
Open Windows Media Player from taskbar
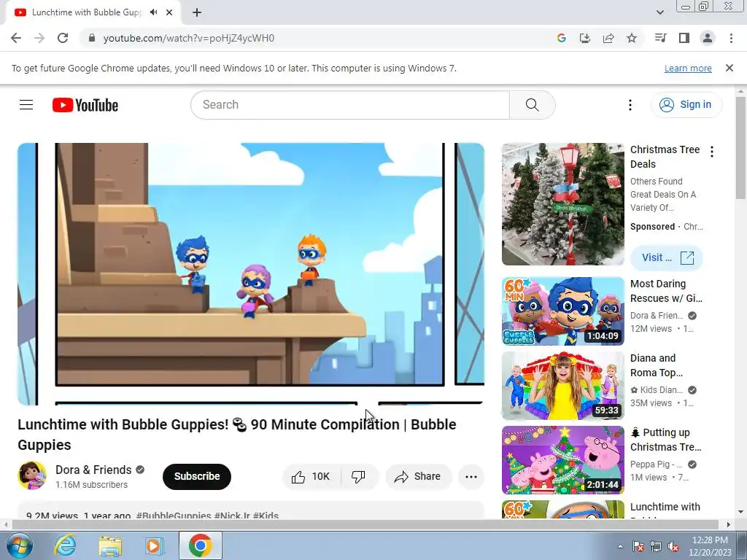pos(155,545)
